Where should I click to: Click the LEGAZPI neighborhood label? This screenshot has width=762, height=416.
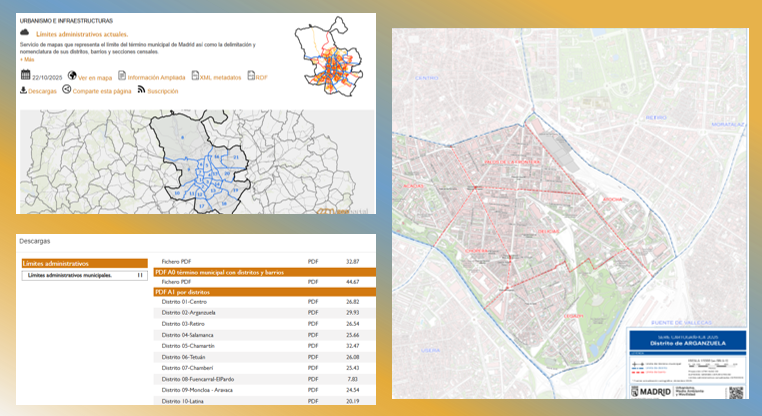coord(573,316)
